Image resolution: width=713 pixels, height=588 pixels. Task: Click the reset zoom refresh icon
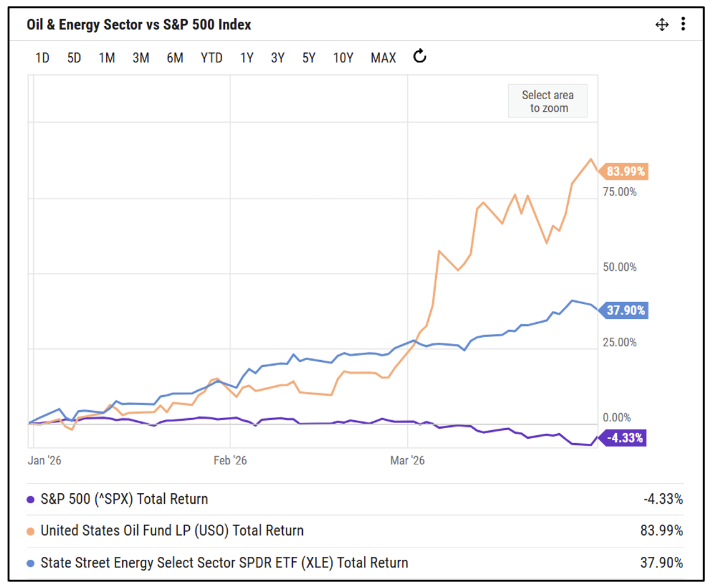[420, 57]
